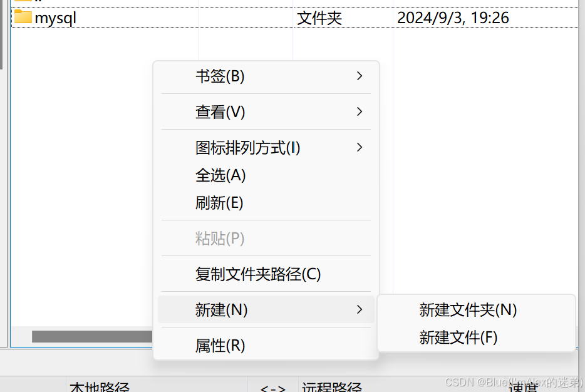The height and width of the screenshot is (392, 585).
Task: Click the mysql folder name text
Action: (x=55, y=18)
